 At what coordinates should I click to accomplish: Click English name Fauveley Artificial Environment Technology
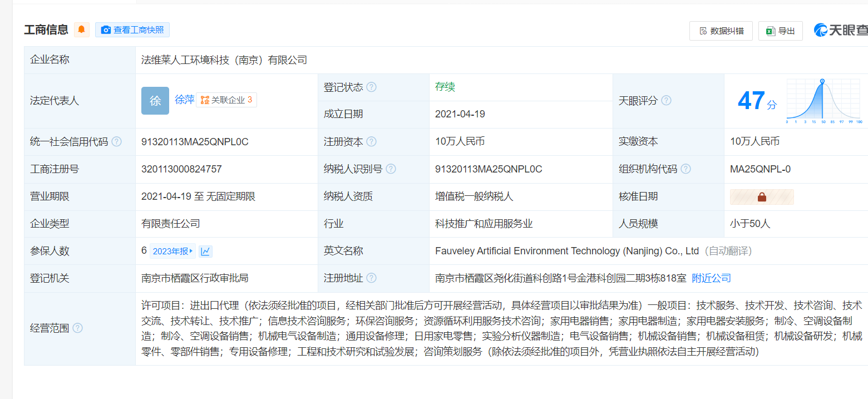click(567, 251)
